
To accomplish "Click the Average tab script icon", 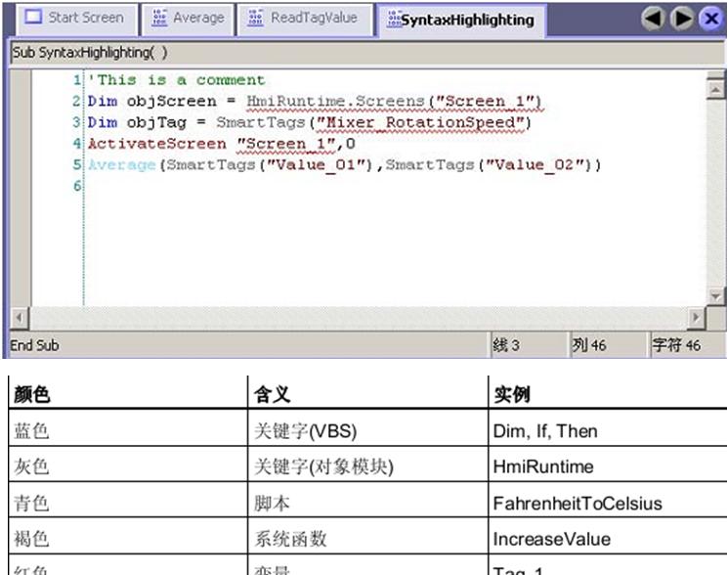I will click(x=159, y=18).
